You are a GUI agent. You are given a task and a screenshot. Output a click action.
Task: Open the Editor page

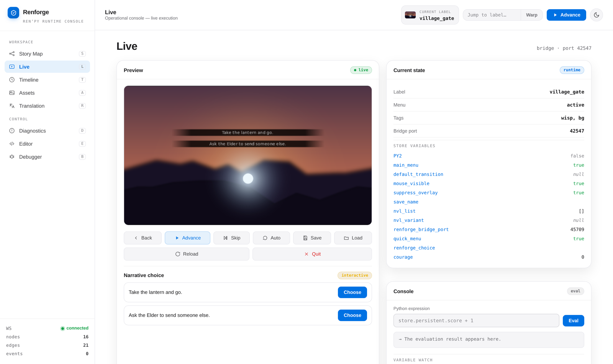(x=47, y=144)
